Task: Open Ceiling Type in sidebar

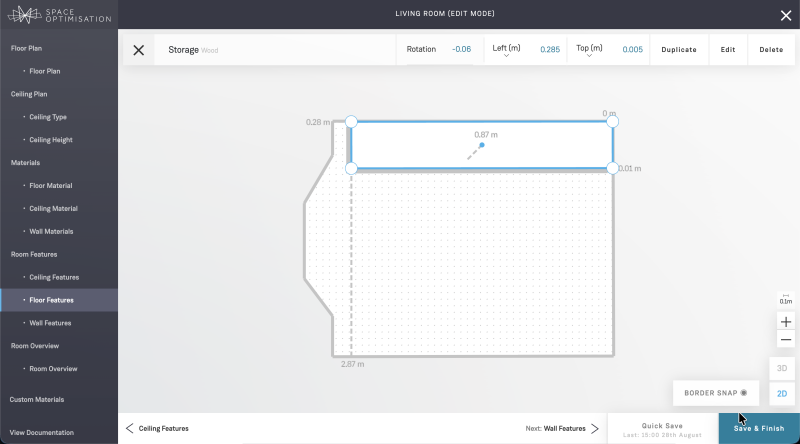Action: coord(48,117)
